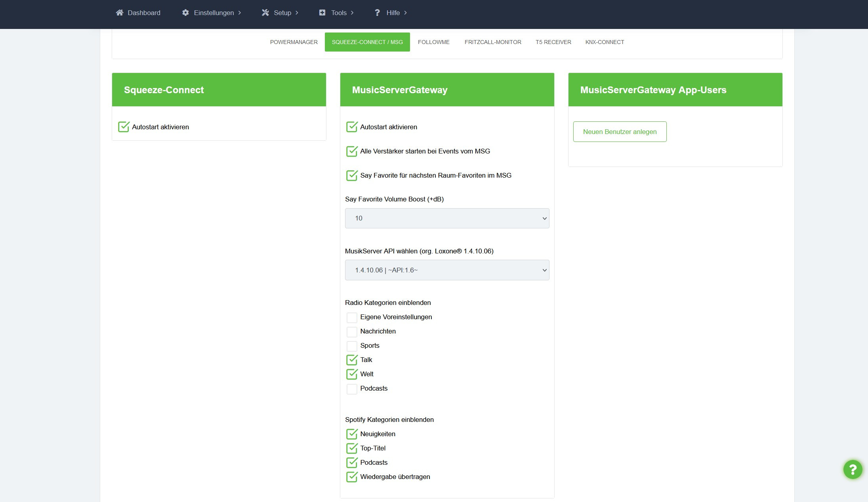Click the Tools plus-box icon
This screenshot has width=868, height=502.
pos(322,13)
